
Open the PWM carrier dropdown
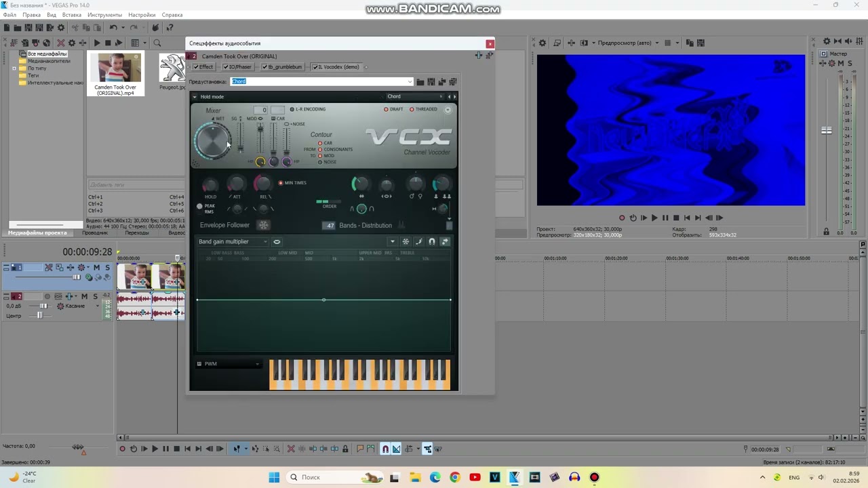229,364
